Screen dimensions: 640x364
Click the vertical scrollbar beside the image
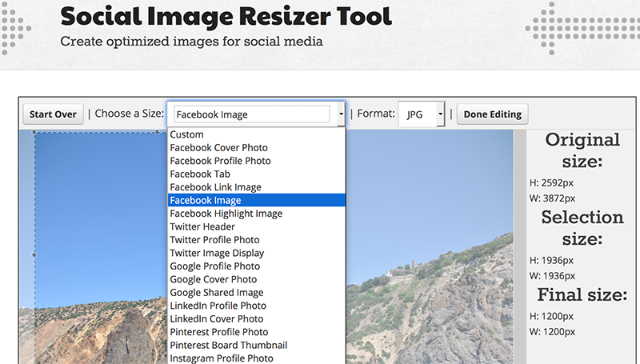point(519,247)
